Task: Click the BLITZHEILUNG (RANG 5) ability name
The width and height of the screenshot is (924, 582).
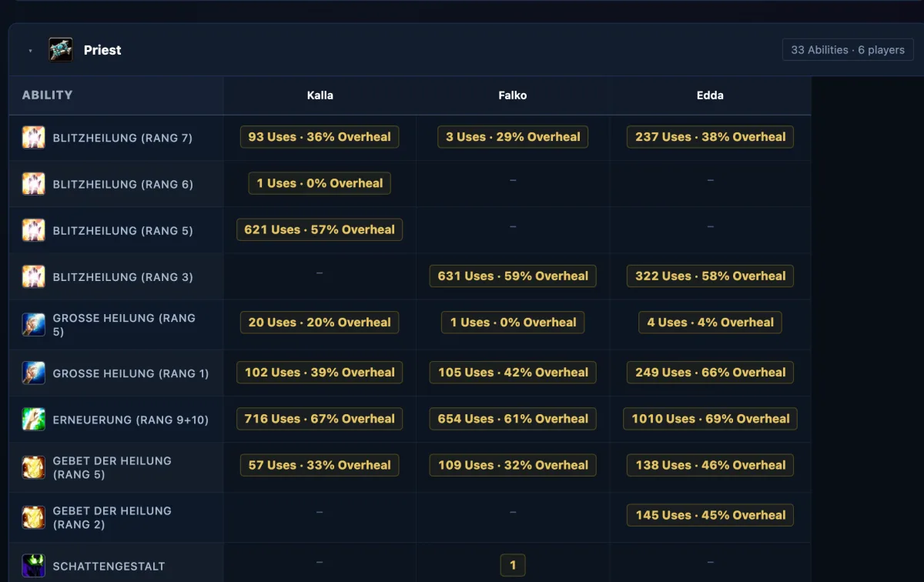Action: click(122, 231)
